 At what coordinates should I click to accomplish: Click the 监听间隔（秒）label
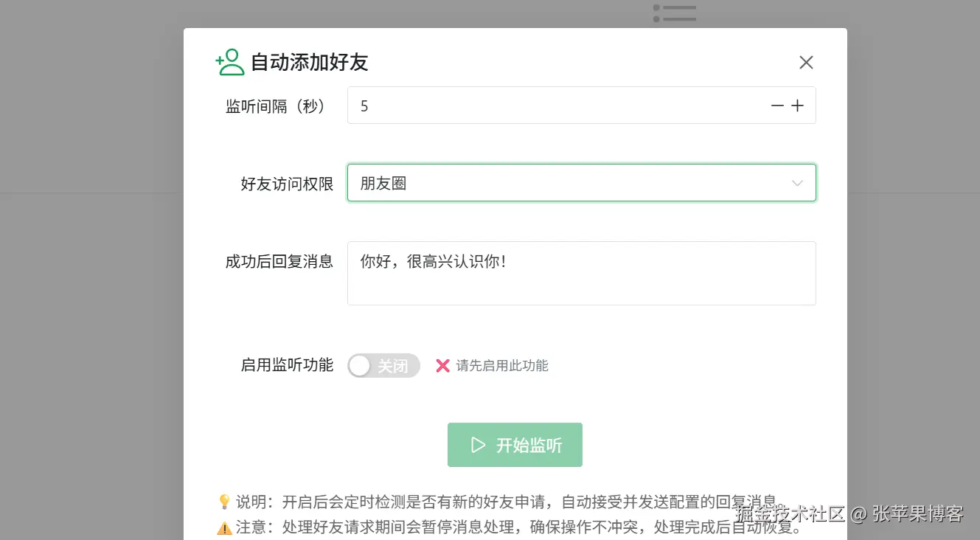276,106
